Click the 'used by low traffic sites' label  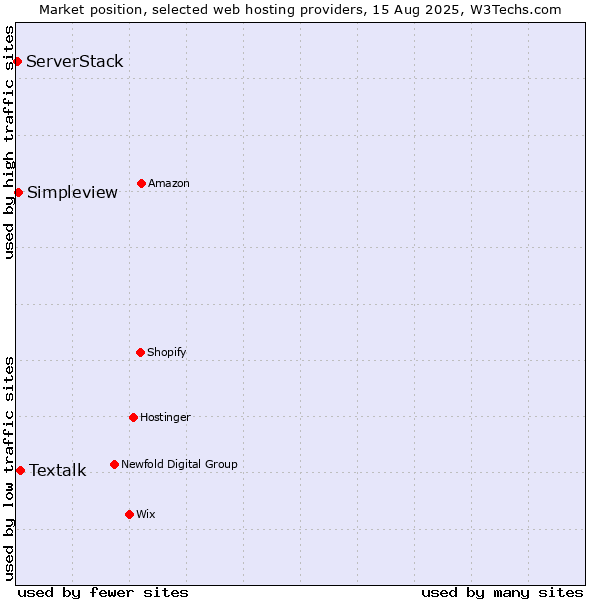[8, 469]
